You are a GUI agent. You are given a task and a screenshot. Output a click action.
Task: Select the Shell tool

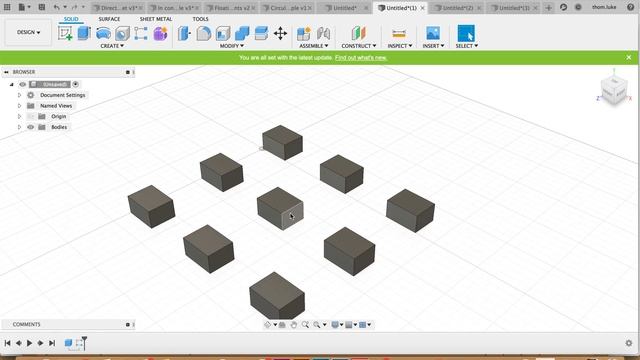point(223,33)
